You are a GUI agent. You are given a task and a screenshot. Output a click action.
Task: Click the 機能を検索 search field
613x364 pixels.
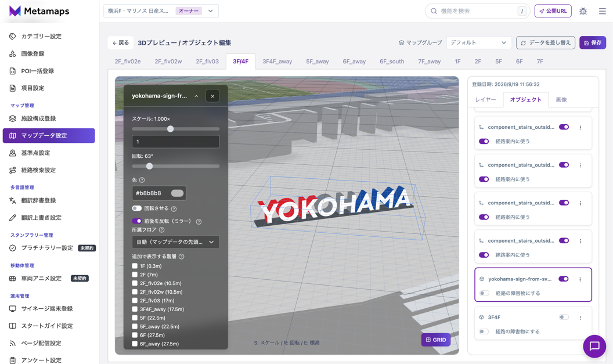tap(477, 11)
